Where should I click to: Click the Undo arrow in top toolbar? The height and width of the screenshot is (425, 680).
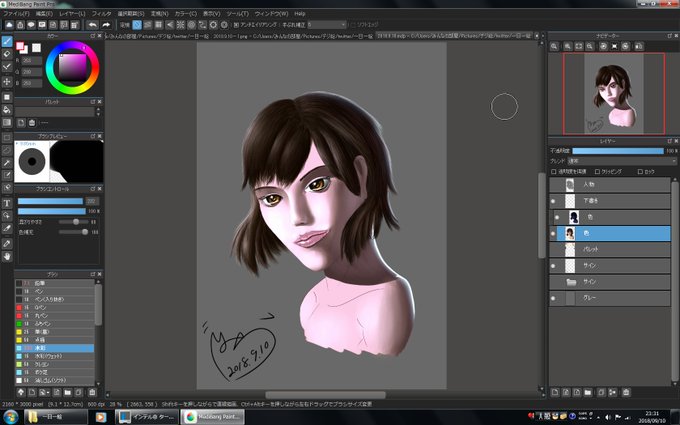(x=92, y=25)
